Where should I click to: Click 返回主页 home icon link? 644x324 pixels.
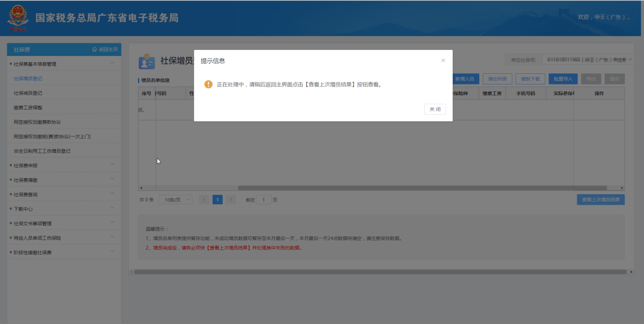pos(105,49)
